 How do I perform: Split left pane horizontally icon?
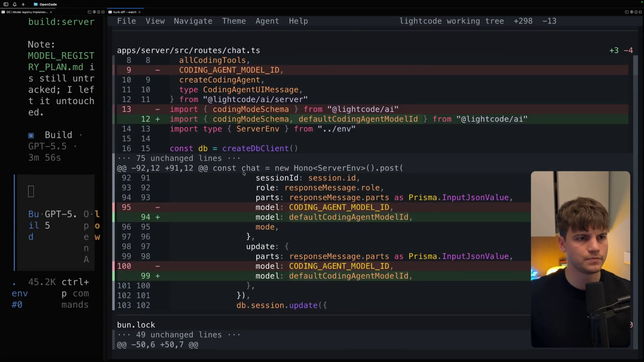tap(103, 12)
